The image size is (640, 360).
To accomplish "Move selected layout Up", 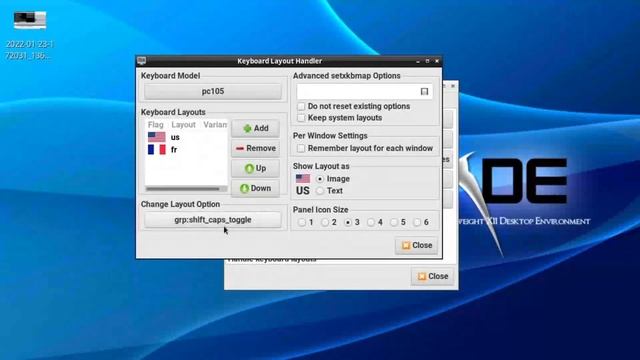I will [x=256, y=168].
